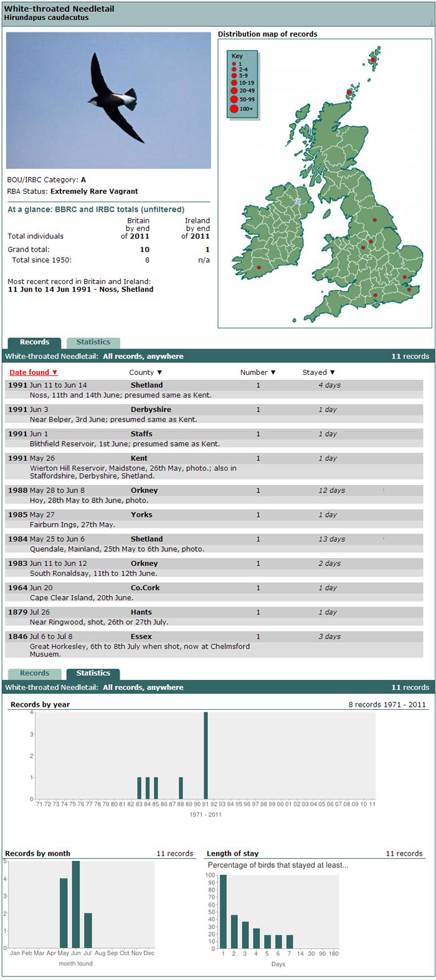
Task: Click '12 days' stayed value
Action: [x=331, y=491]
